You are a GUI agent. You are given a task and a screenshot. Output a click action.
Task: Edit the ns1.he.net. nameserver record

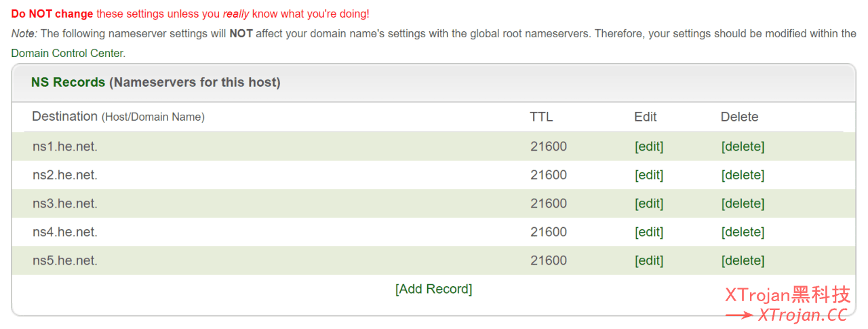coord(648,147)
